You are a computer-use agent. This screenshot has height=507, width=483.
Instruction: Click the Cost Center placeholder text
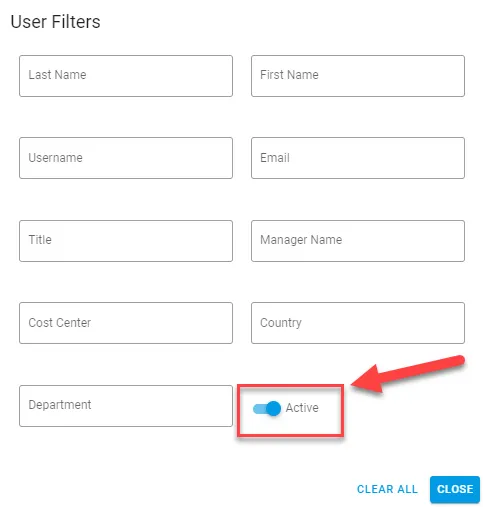point(59,323)
